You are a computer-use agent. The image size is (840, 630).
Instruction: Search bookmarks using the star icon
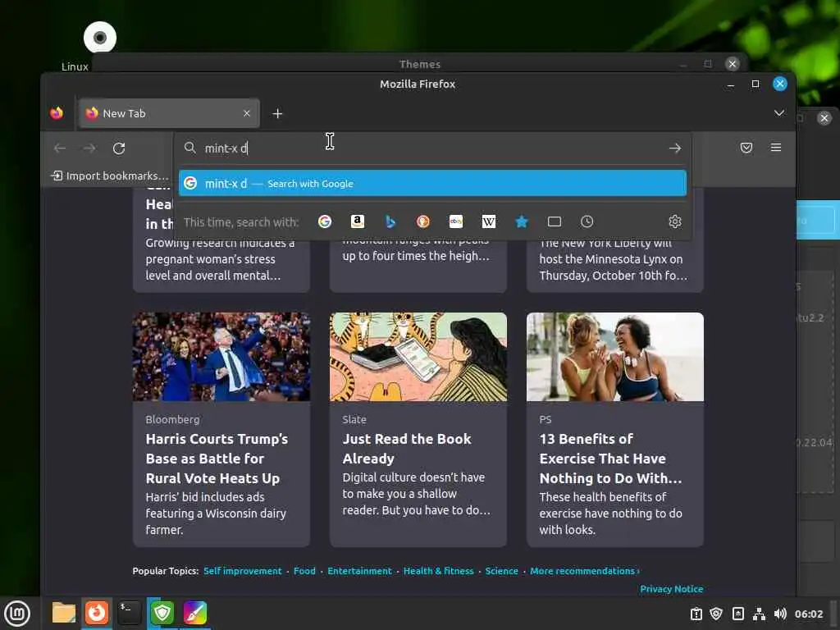tap(522, 221)
